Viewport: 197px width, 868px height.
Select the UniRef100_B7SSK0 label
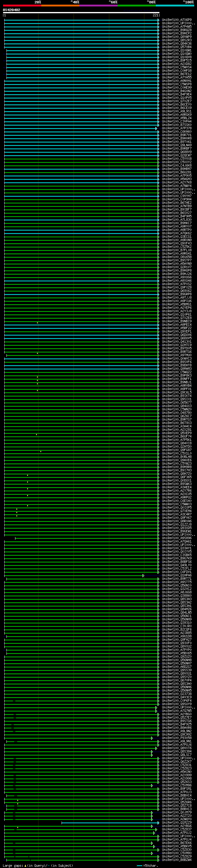pos(176,125)
